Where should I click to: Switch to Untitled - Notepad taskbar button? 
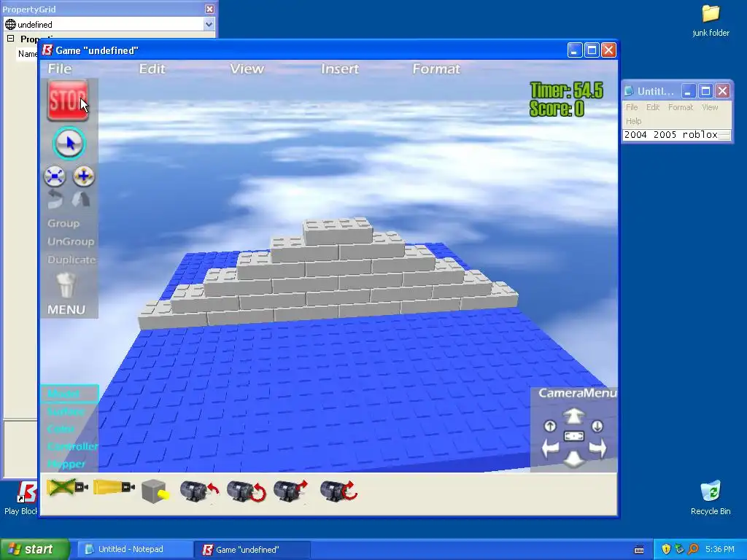tap(134, 550)
